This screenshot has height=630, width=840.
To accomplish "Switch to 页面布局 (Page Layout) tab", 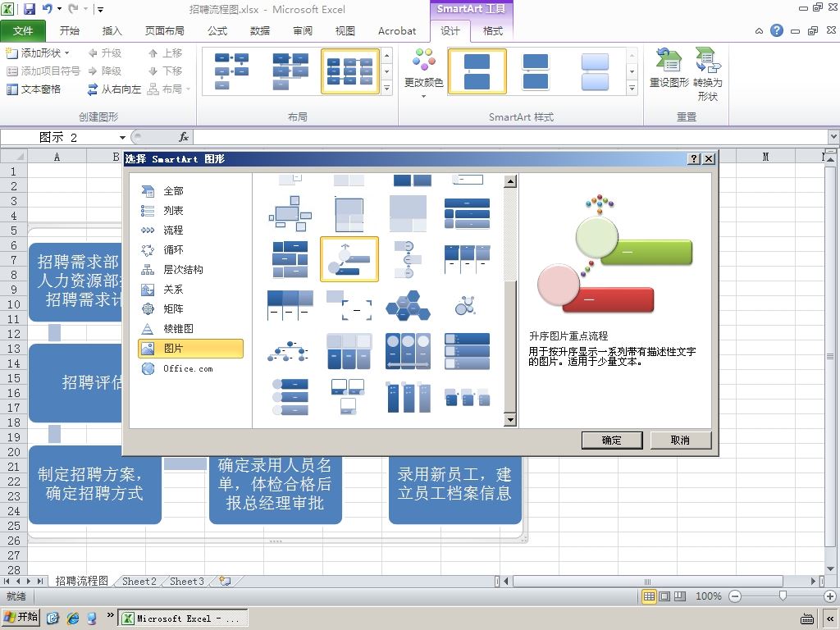I will [x=164, y=31].
